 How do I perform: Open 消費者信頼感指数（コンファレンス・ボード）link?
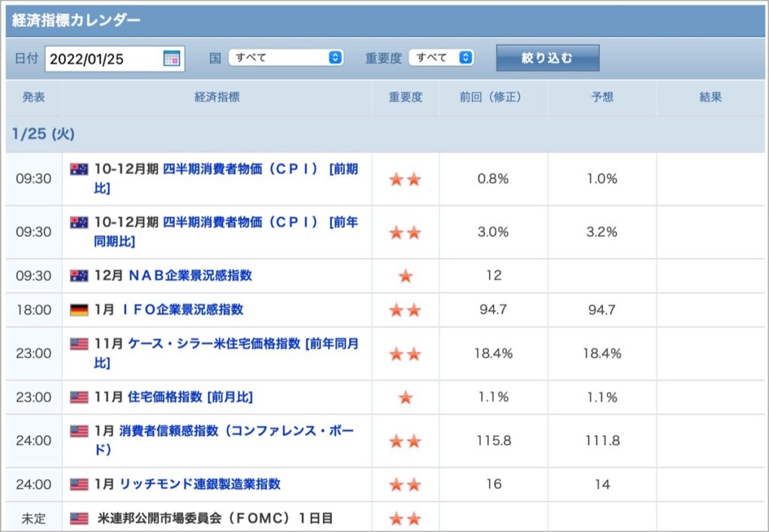[224, 440]
